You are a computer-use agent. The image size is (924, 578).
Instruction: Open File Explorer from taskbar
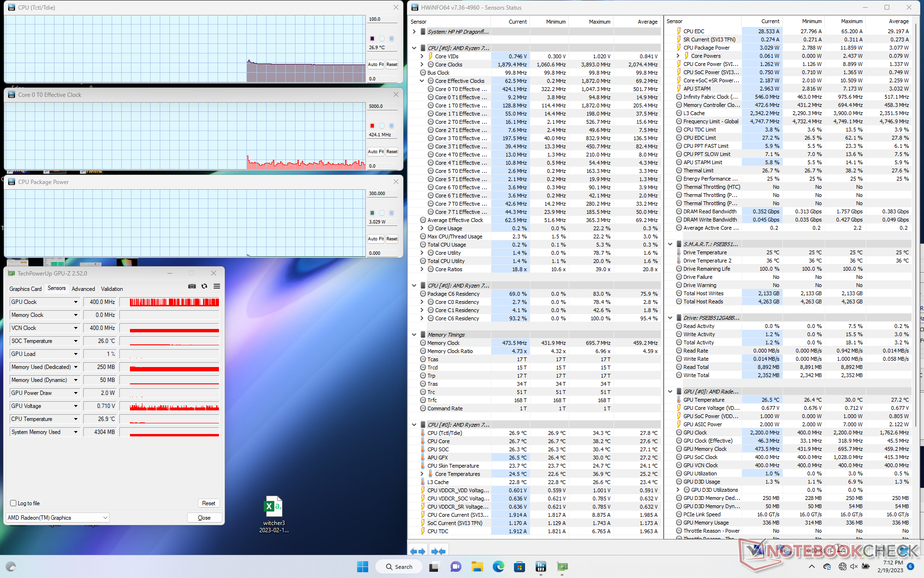477,566
